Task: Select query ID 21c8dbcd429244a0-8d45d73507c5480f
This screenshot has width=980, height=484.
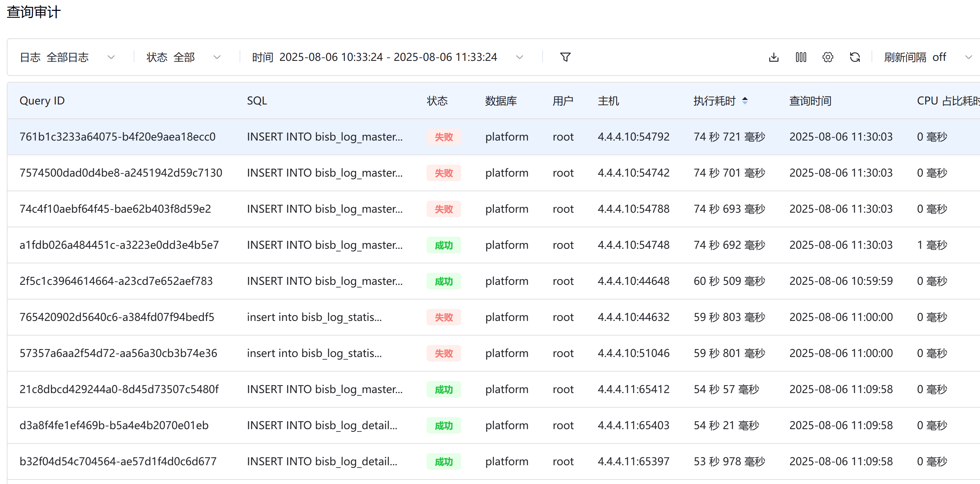Action: tap(119, 390)
